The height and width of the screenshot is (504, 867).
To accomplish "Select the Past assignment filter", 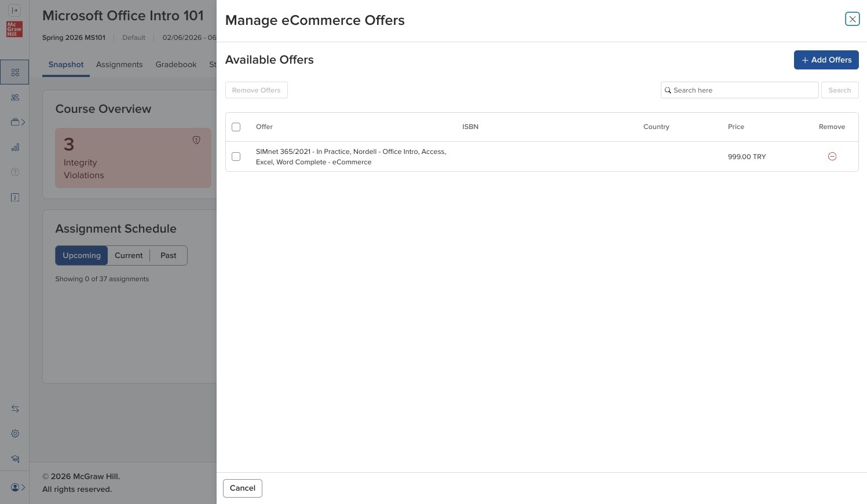I will click(169, 256).
